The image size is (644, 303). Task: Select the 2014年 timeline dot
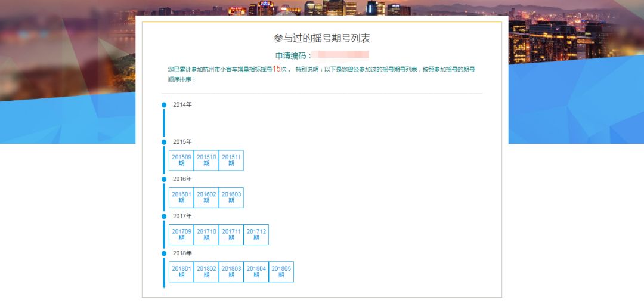pos(164,105)
